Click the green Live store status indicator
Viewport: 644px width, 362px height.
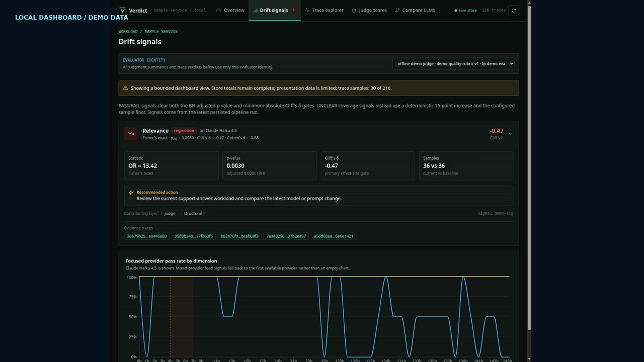[465, 10]
